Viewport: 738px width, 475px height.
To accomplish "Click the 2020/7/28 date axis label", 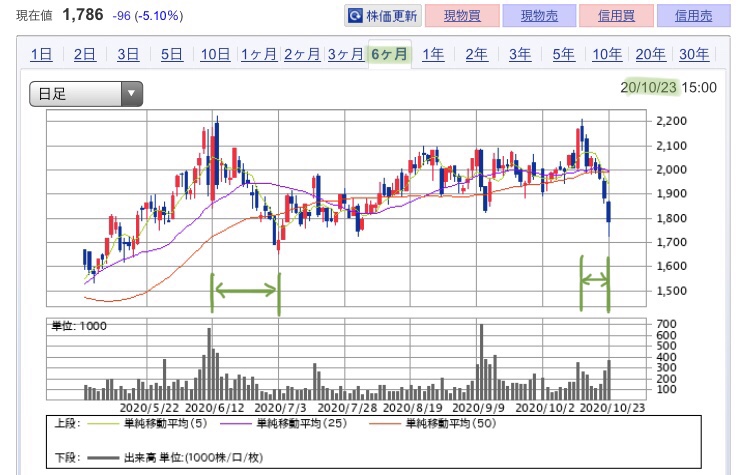I will 347,408.
